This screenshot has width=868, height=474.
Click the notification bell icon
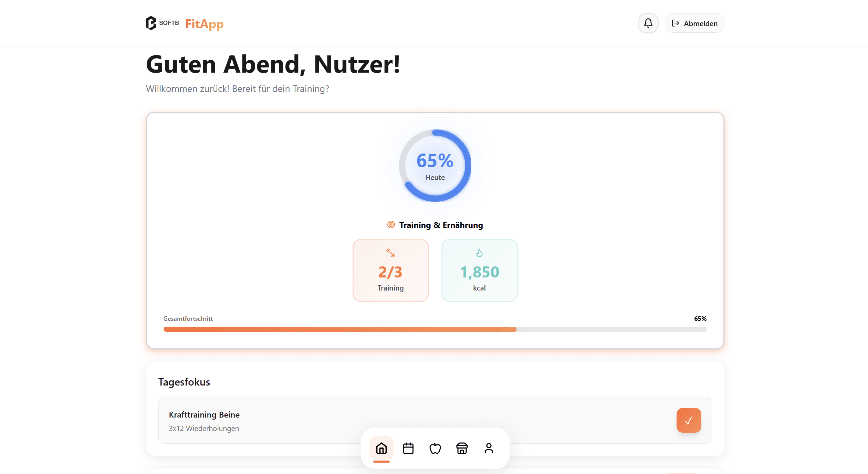(648, 23)
